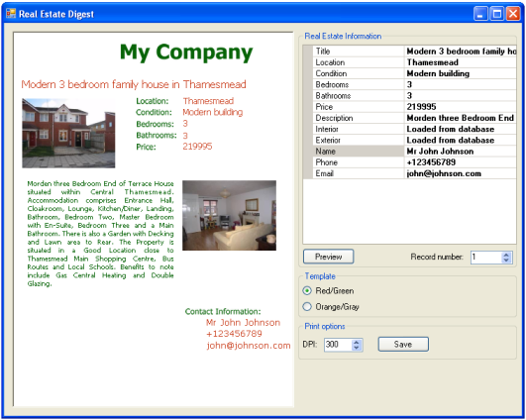This screenshot has width=526, height=420.
Task: Increase the Record number with up arrow
Action: pyautogui.click(x=506, y=255)
